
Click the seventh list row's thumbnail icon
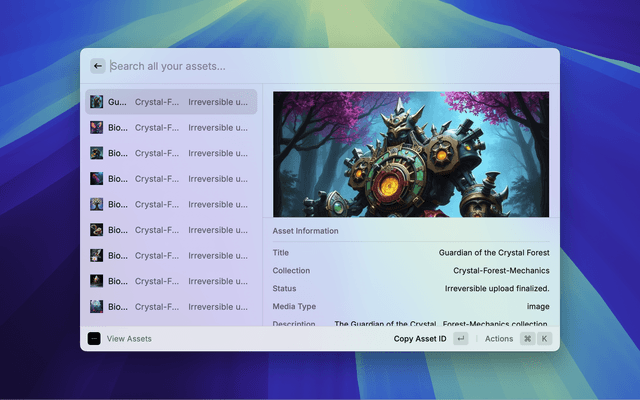pos(97,256)
